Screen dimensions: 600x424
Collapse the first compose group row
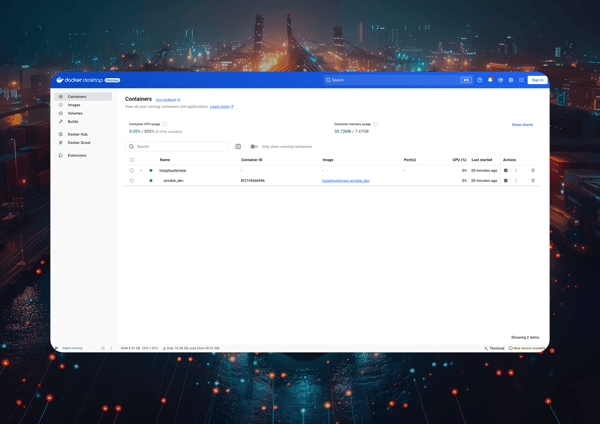click(x=142, y=171)
